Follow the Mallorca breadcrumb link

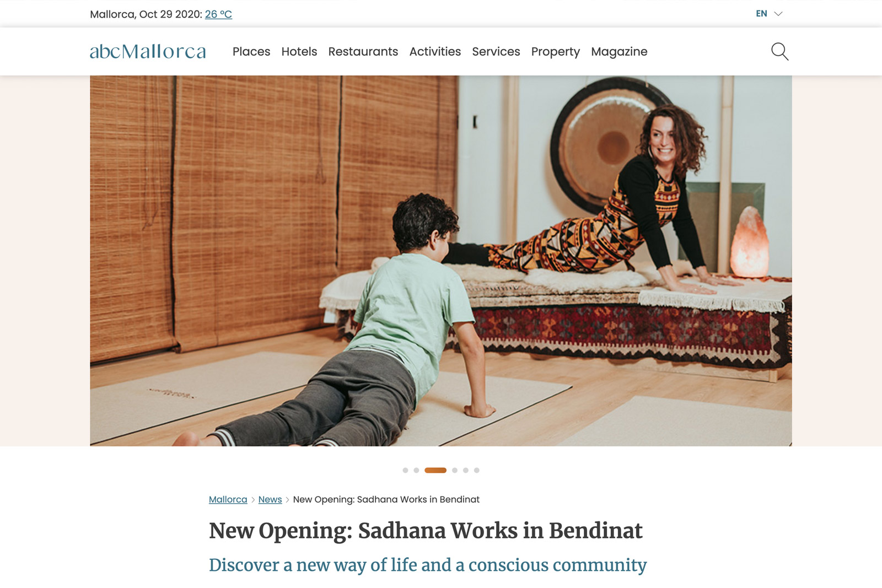point(228,499)
